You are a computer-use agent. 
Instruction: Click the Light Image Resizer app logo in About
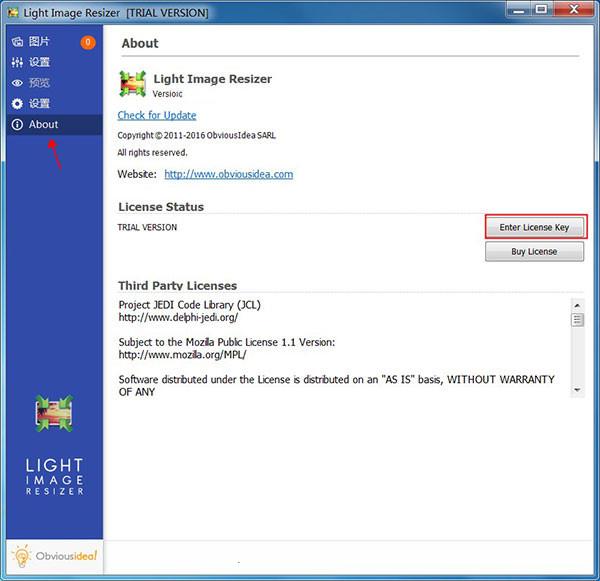click(x=132, y=83)
